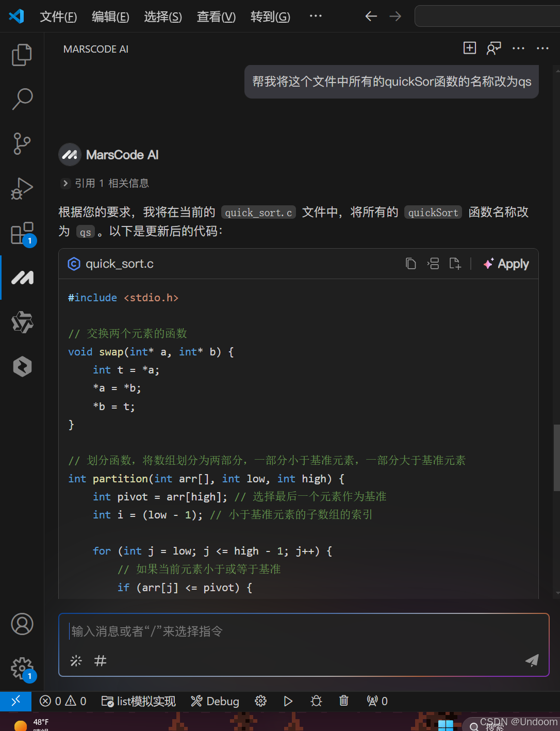Viewport: 560px width, 731px height.
Task: Open the Manage gear icon
Action: coord(22,669)
